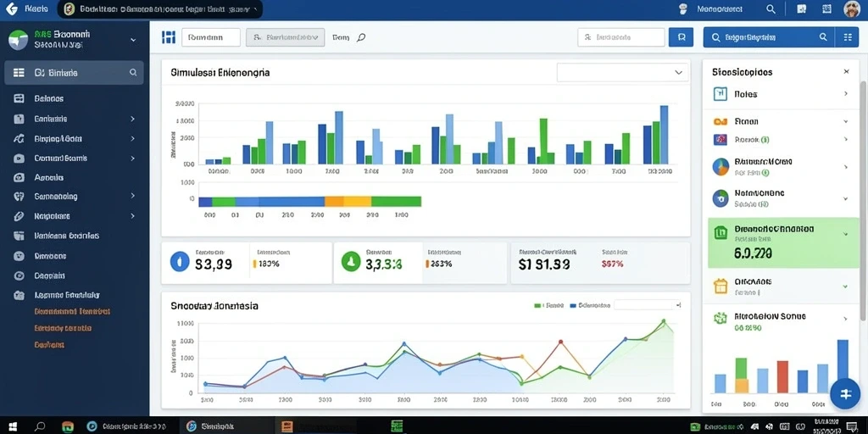The height and width of the screenshot is (434, 868).
Task: Click the blue list icon button at the toolbar's far right
Action: coord(848,37)
